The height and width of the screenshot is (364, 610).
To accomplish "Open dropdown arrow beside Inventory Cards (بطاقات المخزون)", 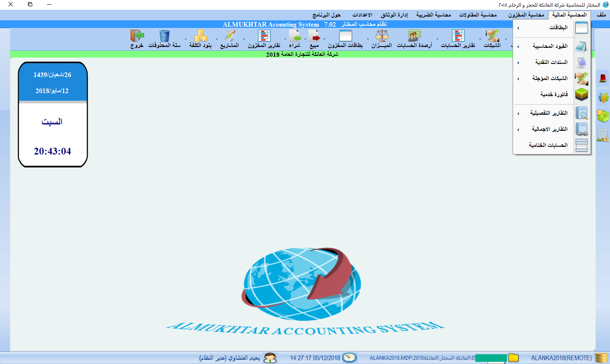I will coord(368,39).
